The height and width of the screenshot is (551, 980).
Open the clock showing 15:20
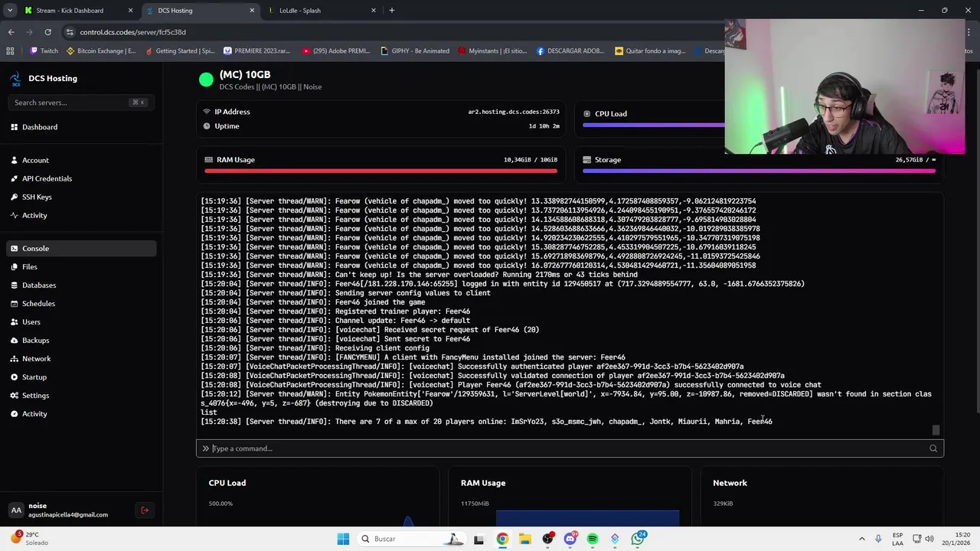[958, 539]
